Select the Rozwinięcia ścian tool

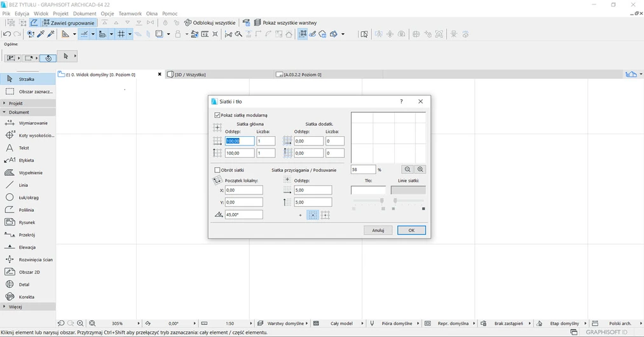[27, 259]
